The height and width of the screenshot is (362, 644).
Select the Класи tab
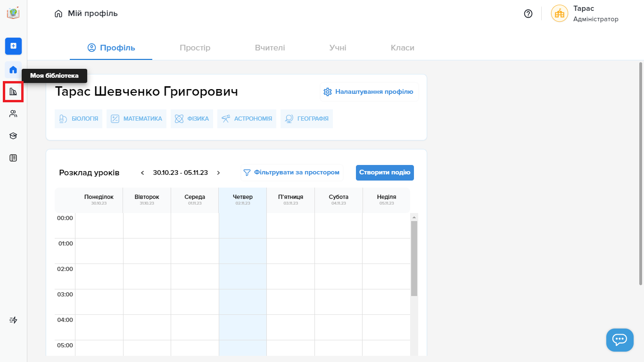(x=402, y=48)
